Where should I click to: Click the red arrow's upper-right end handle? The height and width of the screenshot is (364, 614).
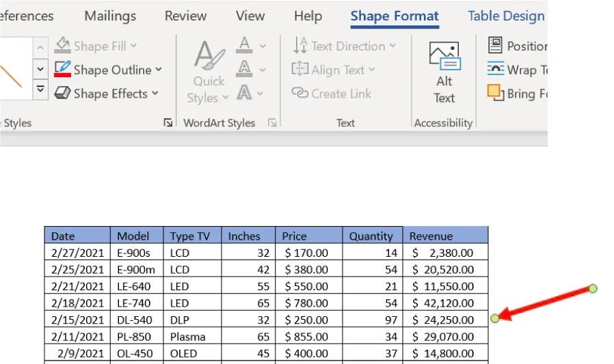click(x=593, y=289)
